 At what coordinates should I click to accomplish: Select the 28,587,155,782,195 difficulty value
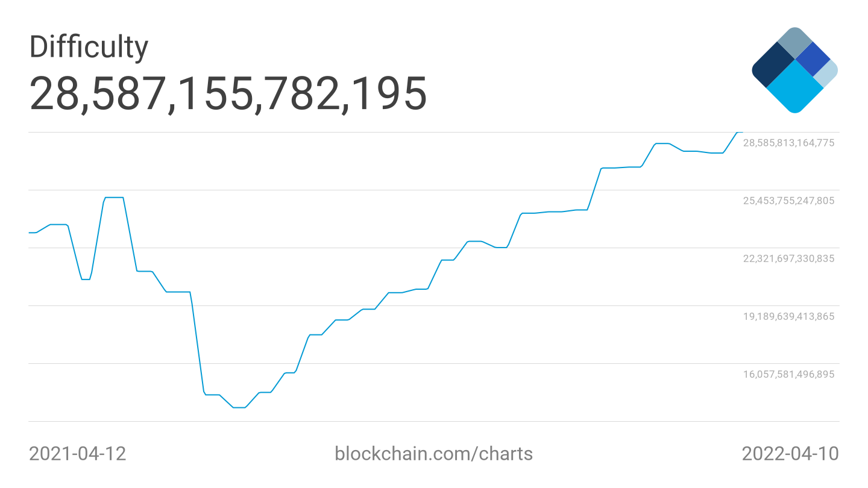pyautogui.click(x=228, y=93)
